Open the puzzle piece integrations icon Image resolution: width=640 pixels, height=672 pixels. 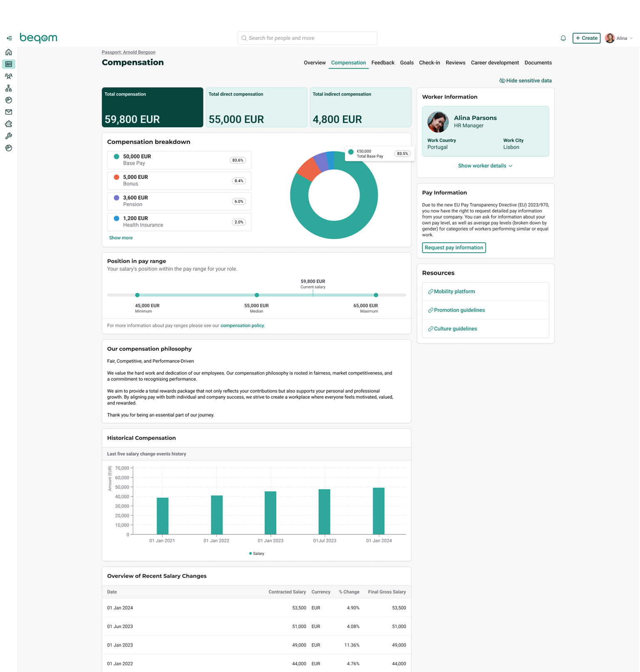coord(9,124)
